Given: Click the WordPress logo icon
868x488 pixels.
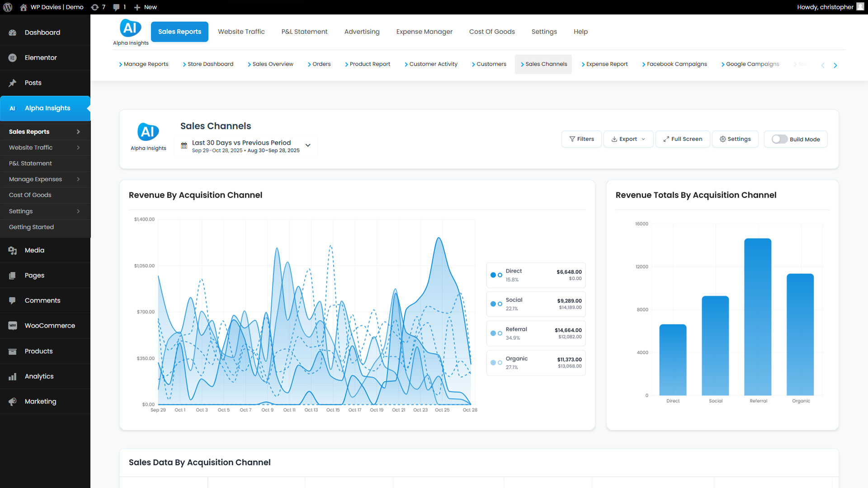Looking at the screenshot, I should click(8, 7).
